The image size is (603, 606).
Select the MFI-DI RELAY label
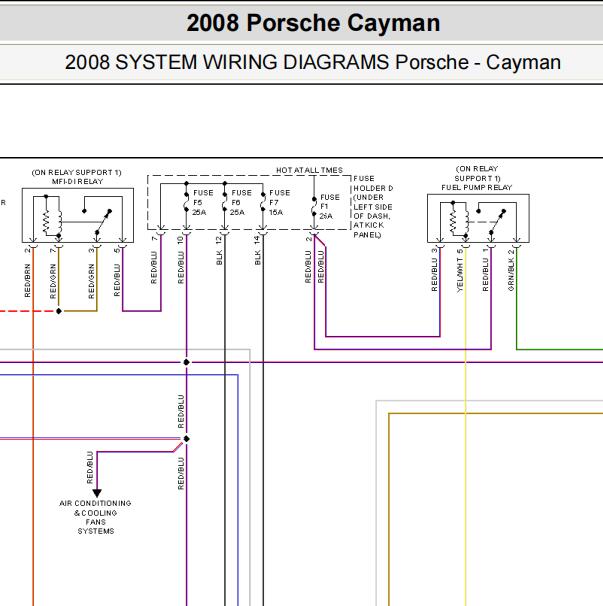point(77,181)
